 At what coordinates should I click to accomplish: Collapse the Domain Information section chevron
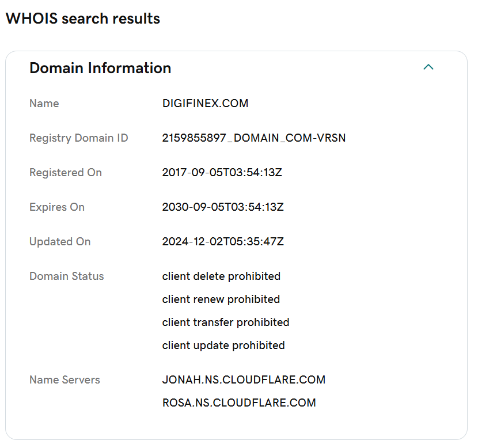428,67
